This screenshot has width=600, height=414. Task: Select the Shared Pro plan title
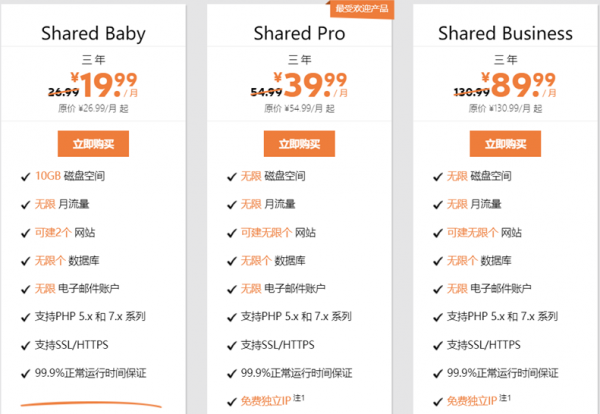click(x=299, y=33)
